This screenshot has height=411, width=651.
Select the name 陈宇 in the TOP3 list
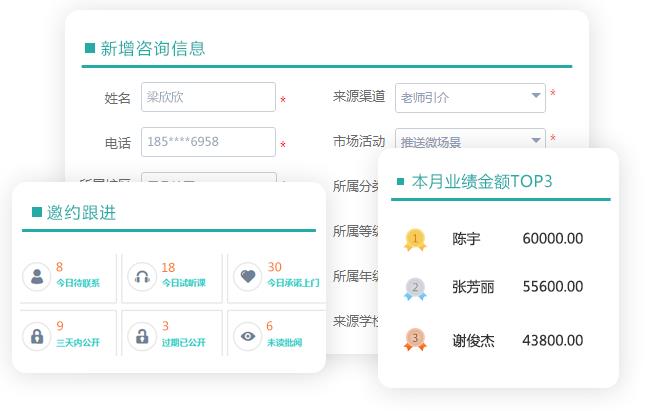(x=466, y=239)
